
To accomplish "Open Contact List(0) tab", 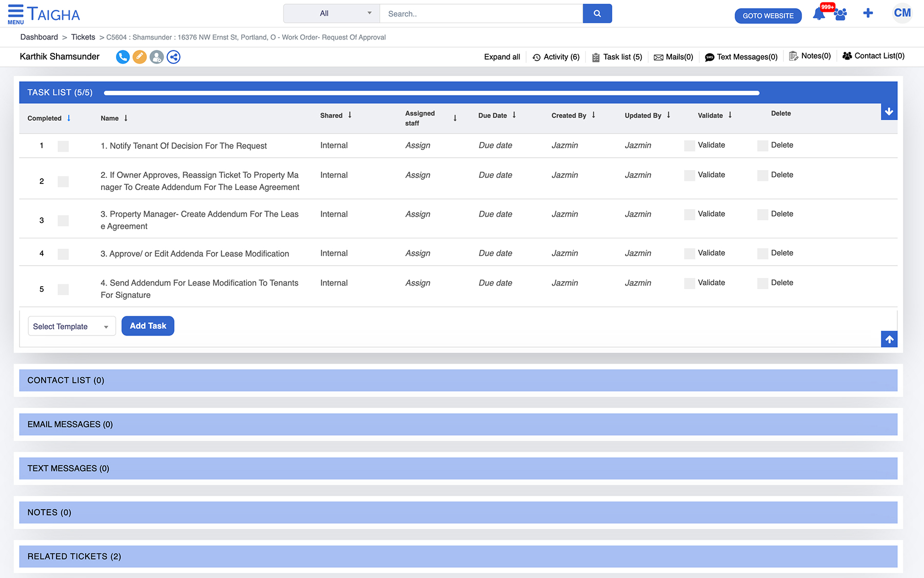I will (x=873, y=56).
